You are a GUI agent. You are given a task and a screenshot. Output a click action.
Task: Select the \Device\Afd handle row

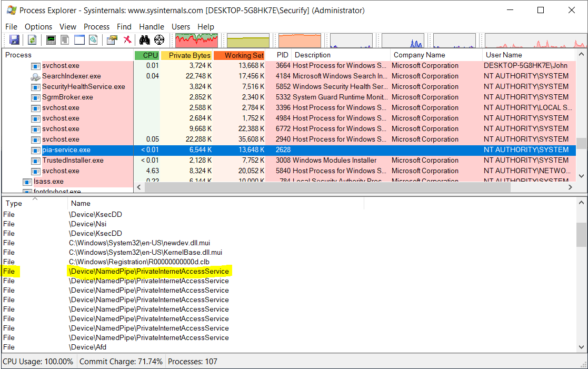point(289,347)
